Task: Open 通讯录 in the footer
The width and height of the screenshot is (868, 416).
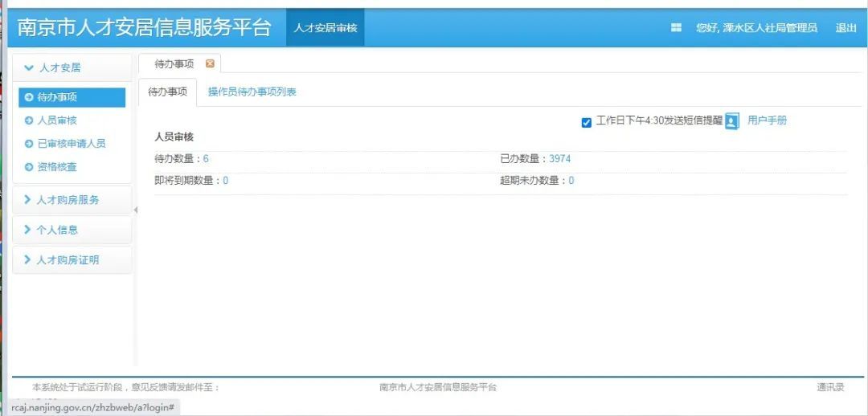Action: [x=830, y=387]
